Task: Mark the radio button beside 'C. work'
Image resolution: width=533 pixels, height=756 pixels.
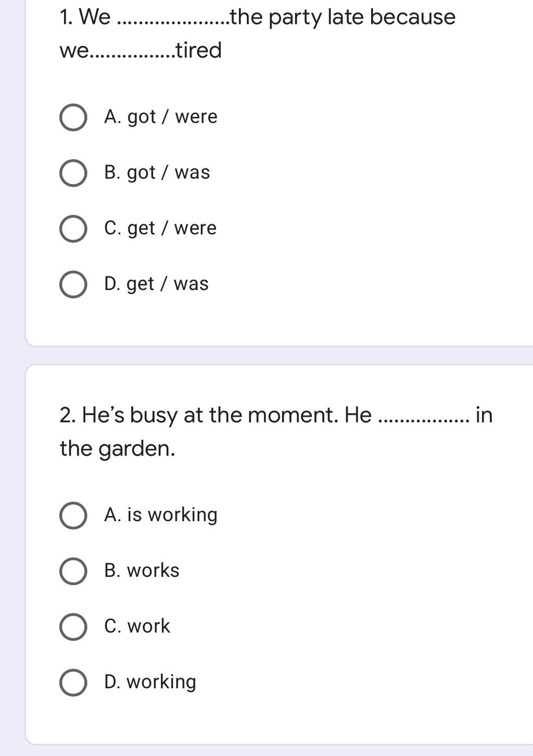Action: (73, 626)
